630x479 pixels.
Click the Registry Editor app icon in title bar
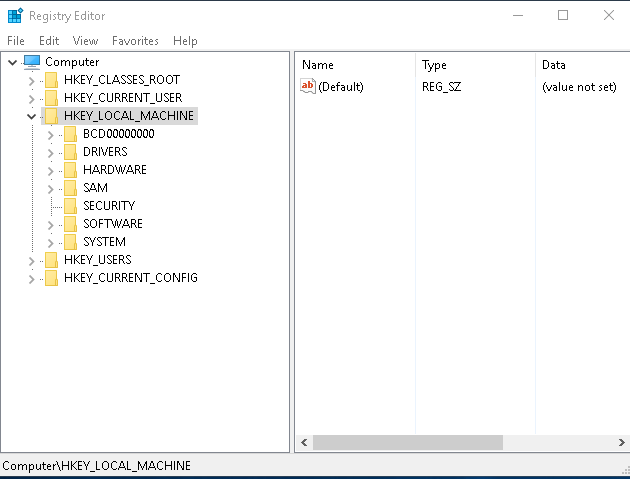(x=14, y=15)
